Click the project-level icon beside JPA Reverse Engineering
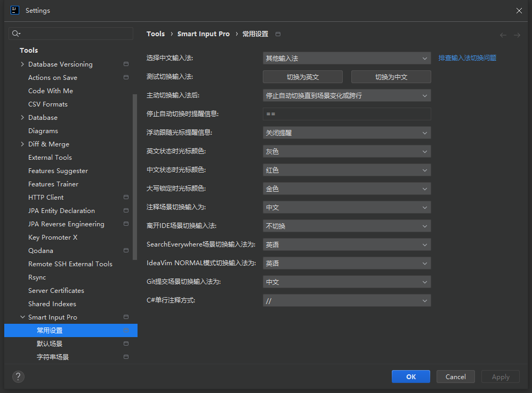This screenshot has height=393, width=532. [126, 224]
